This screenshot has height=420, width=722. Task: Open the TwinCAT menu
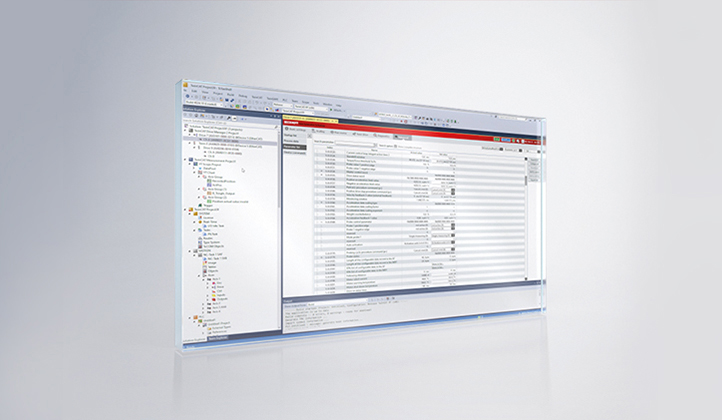pyautogui.click(x=256, y=97)
